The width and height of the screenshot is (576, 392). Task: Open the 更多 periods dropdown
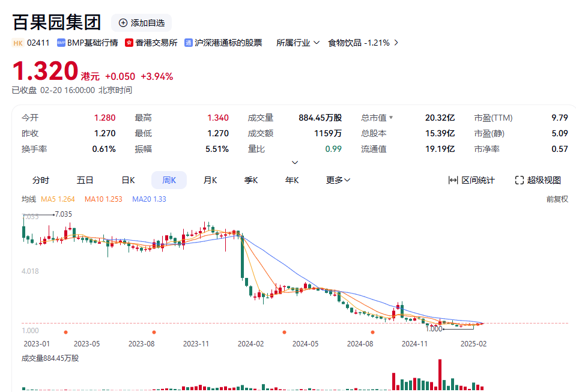(x=338, y=180)
